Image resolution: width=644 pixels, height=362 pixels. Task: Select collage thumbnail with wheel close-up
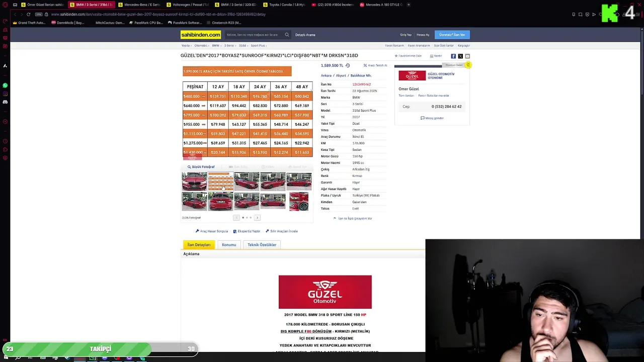(299, 201)
